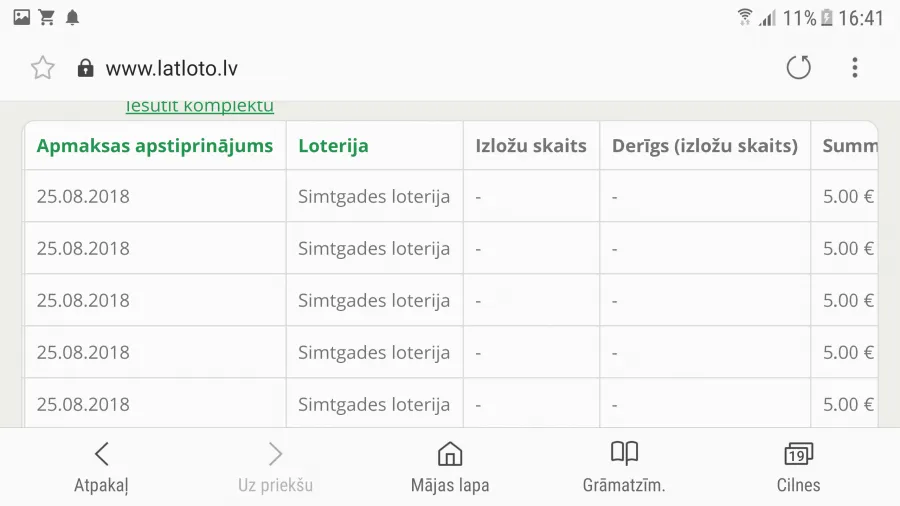Click the www.latloto.lv address field

click(172, 68)
